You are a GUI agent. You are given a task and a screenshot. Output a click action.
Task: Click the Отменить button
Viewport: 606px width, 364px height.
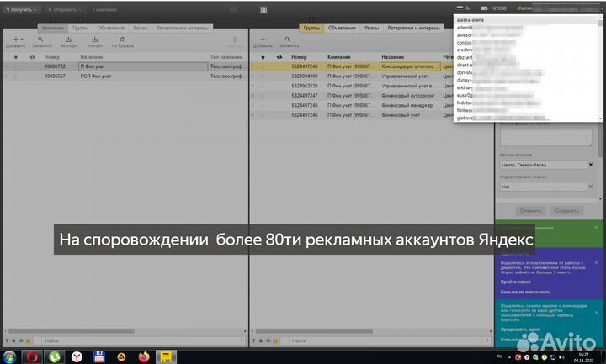[530, 211]
